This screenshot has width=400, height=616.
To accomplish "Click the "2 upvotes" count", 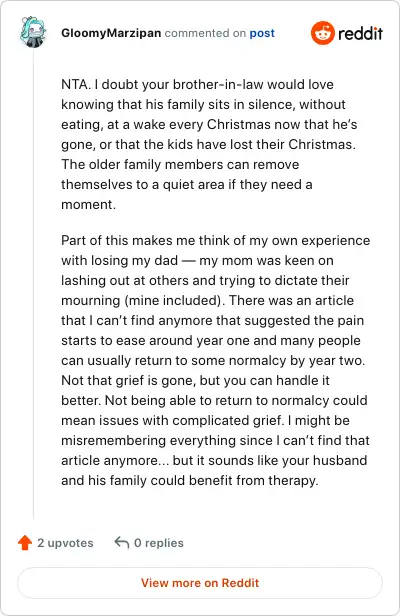I will [x=65, y=543].
